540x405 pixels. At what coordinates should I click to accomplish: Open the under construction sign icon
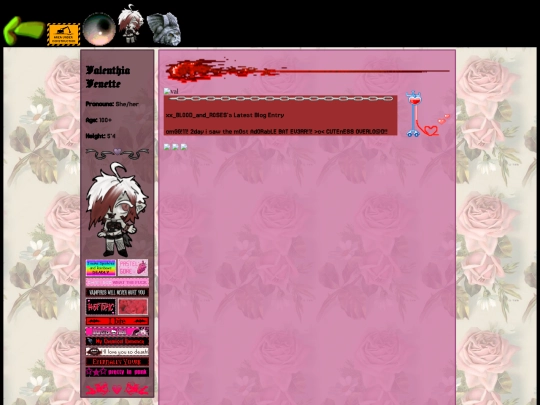pos(63,34)
